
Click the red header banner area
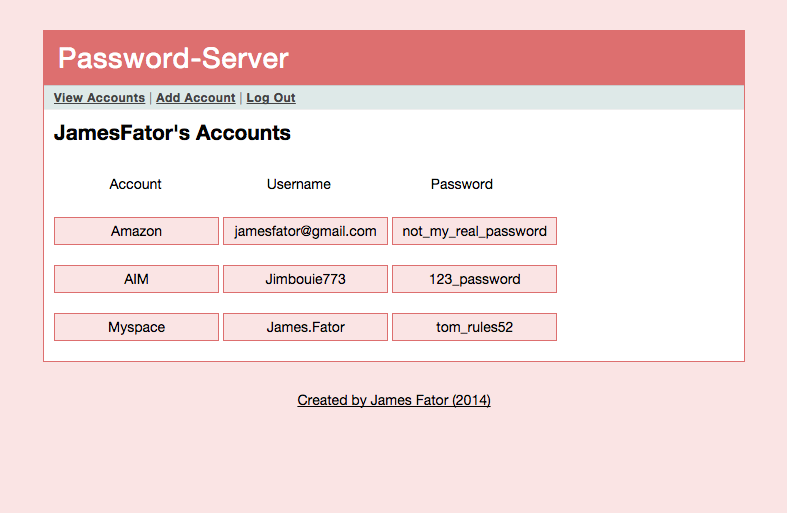tap(517, 58)
